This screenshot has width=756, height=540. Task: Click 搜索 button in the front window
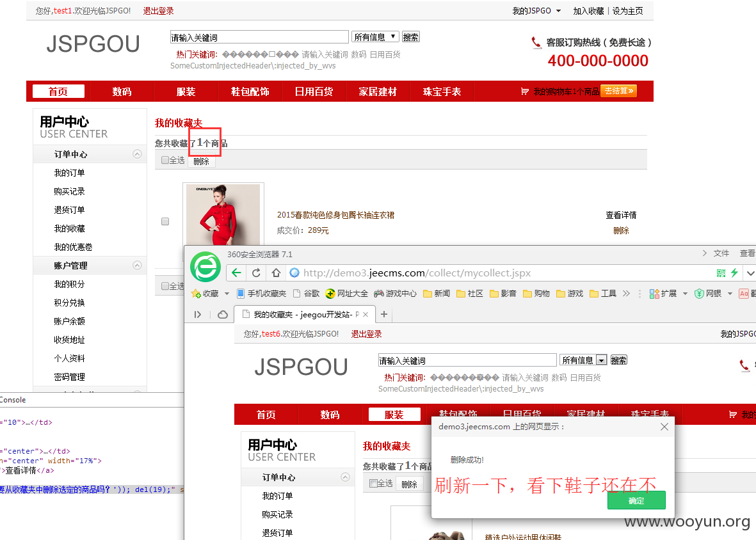coord(618,360)
